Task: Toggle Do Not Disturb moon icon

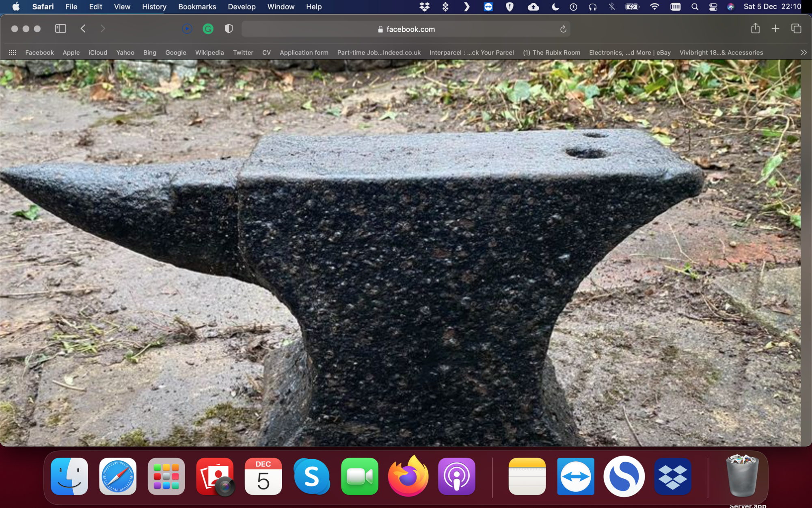Action: 555,7
